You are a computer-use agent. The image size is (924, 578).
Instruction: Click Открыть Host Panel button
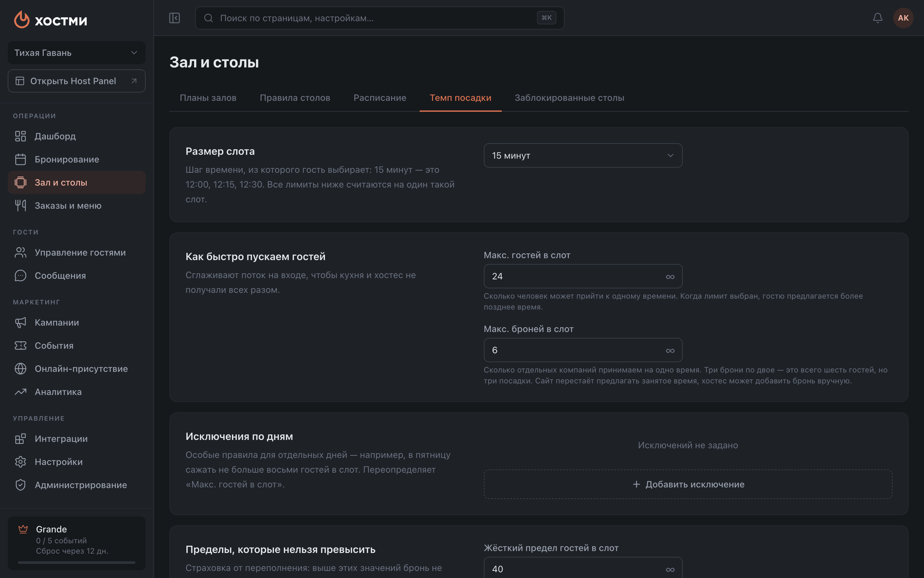tap(76, 81)
